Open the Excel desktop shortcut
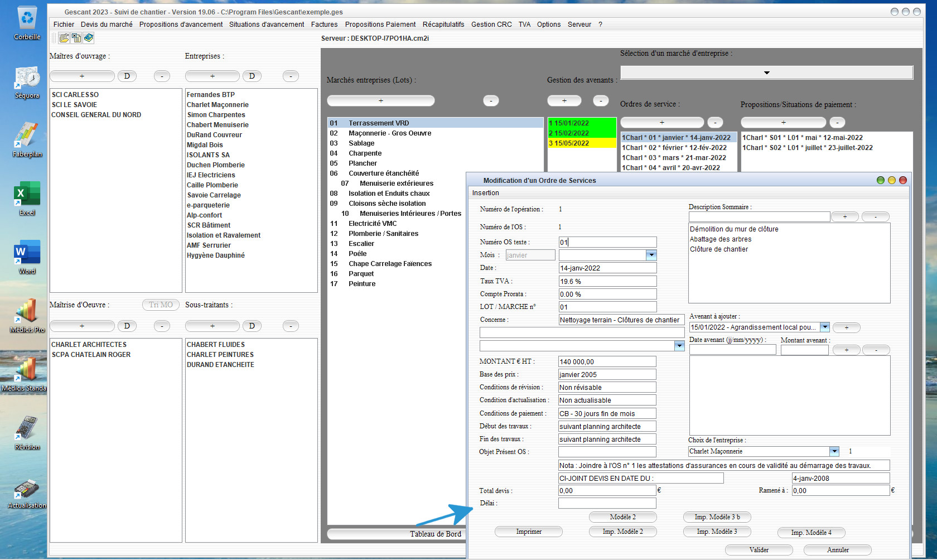Image resolution: width=937 pixels, height=560 pixels. click(x=27, y=199)
